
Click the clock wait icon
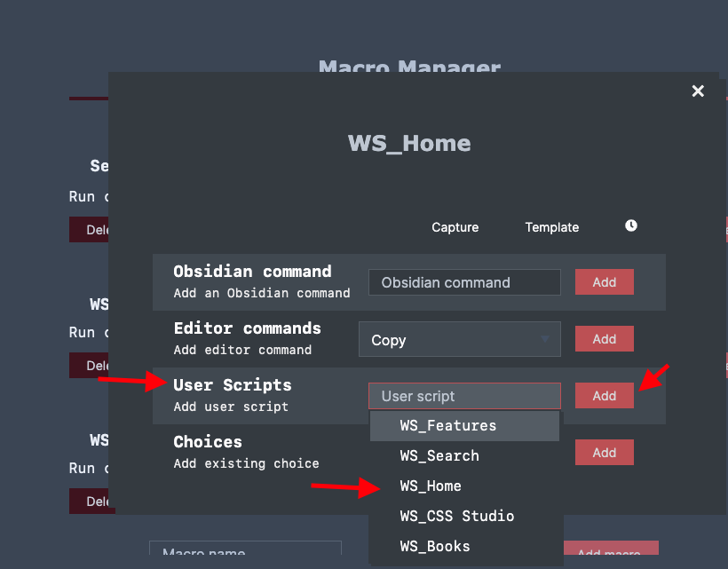pyautogui.click(x=631, y=225)
